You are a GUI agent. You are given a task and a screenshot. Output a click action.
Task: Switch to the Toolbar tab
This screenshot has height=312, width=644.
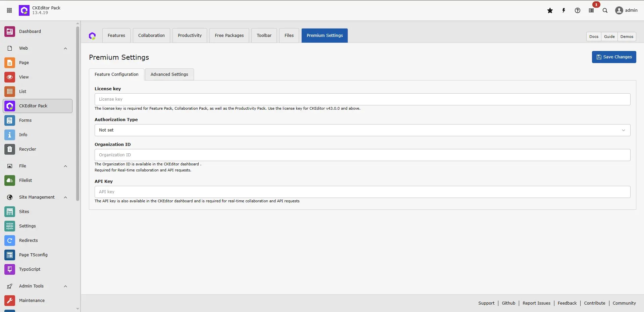pos(264,36)
